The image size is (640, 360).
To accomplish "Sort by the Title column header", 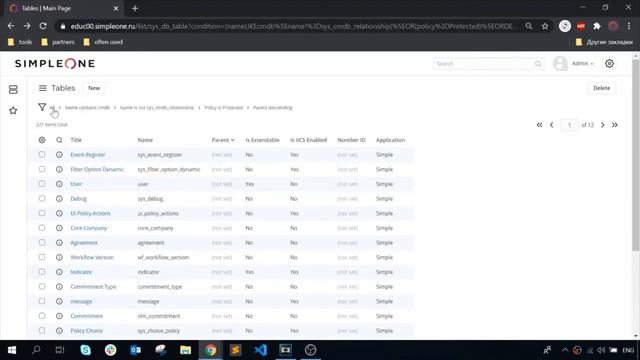I will [76, 140].
